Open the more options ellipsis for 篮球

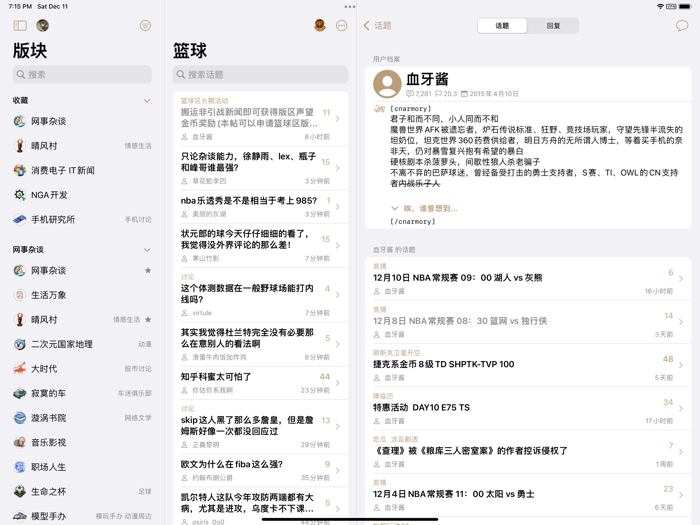(x=342, y=25)
